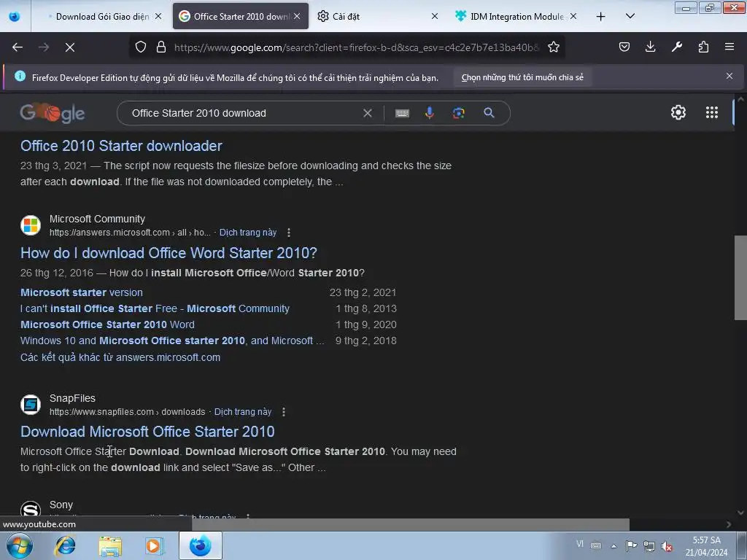Close the Cài đặt tab
747x560 pixels.
tap(435, 16)
